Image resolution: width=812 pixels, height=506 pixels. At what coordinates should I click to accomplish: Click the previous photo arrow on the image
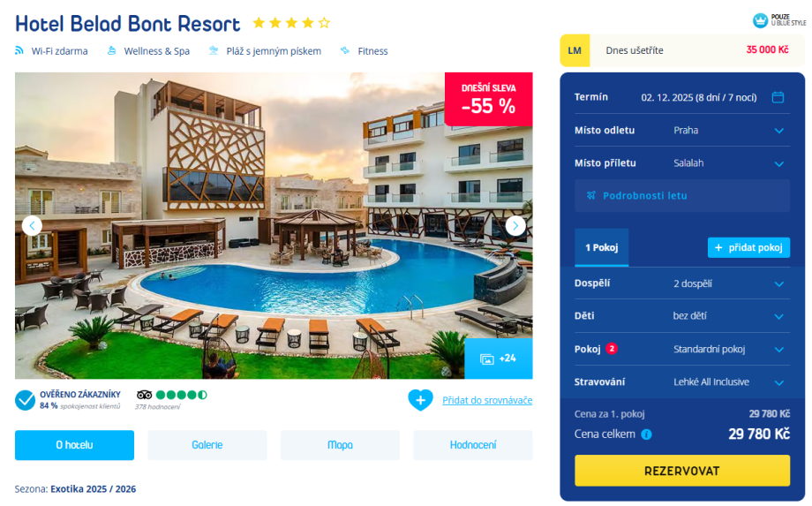pos(32,226)
